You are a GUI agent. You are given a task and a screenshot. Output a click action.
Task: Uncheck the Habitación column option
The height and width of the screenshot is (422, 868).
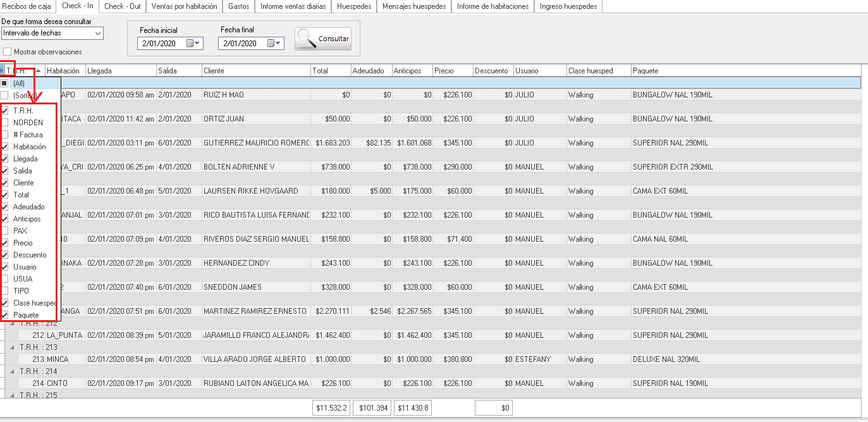coord(5,147)
